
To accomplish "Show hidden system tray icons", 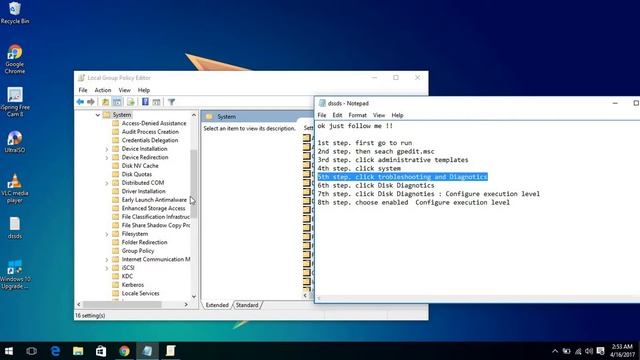I will (555, 351).
